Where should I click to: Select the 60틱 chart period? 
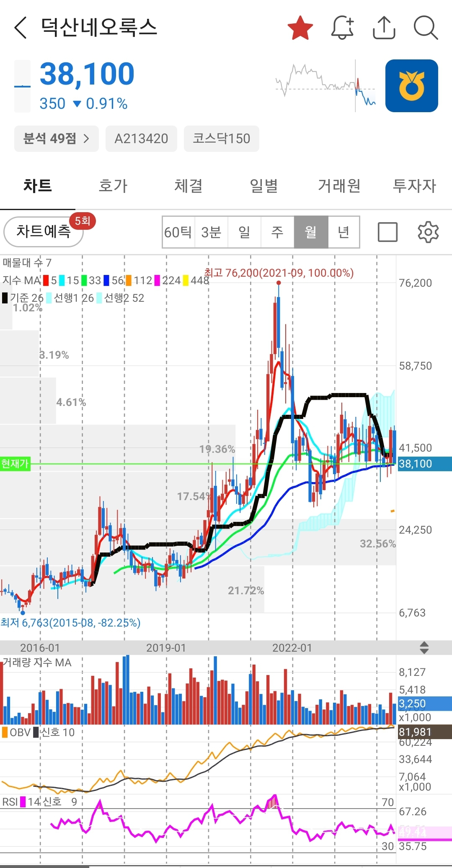(178, 232)
